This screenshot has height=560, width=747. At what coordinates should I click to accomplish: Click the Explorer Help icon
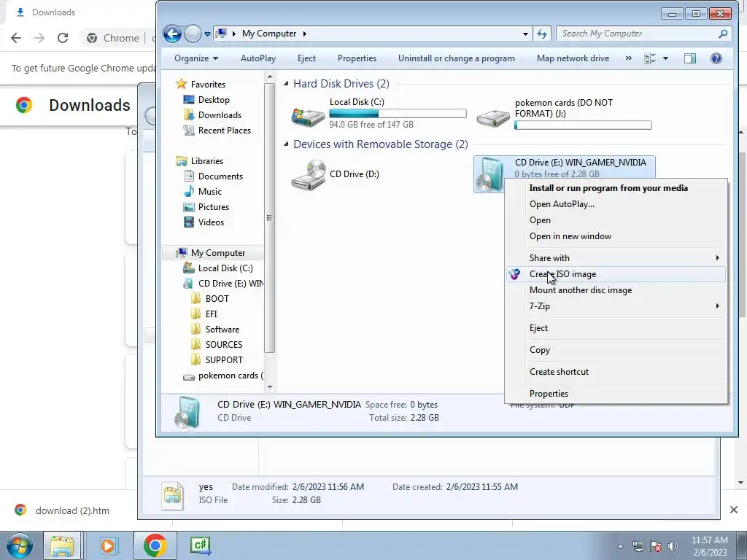[x=716, y=58]
